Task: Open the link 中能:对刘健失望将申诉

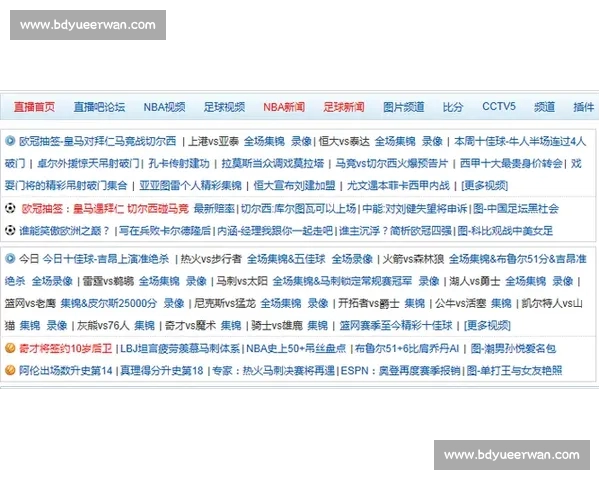Action: tap(415, 209)
